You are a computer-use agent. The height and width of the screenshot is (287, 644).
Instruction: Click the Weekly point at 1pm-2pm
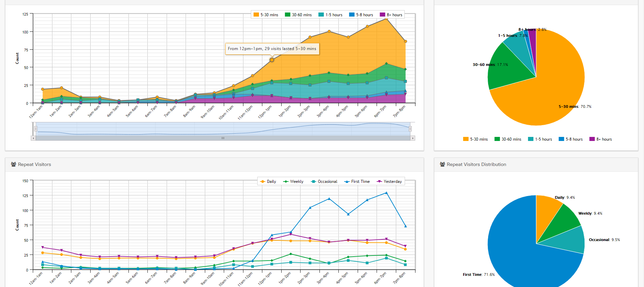(291, 254)
